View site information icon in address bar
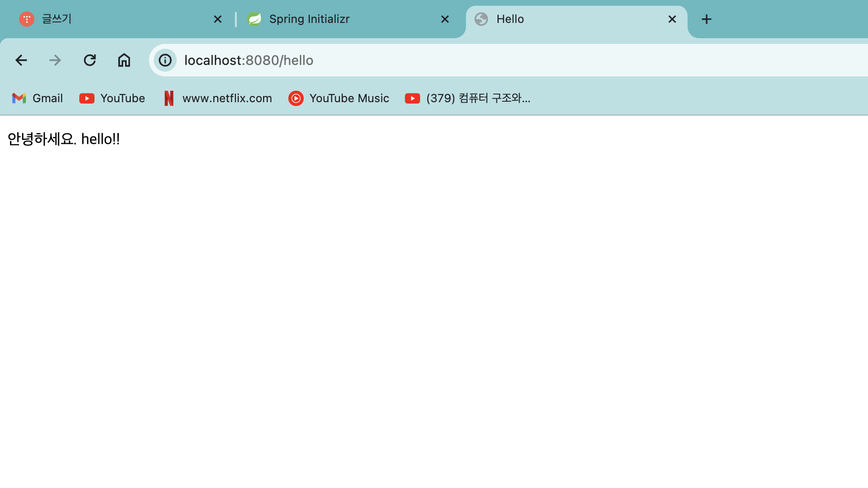This screenshot has height=488, width=868. 165,60
